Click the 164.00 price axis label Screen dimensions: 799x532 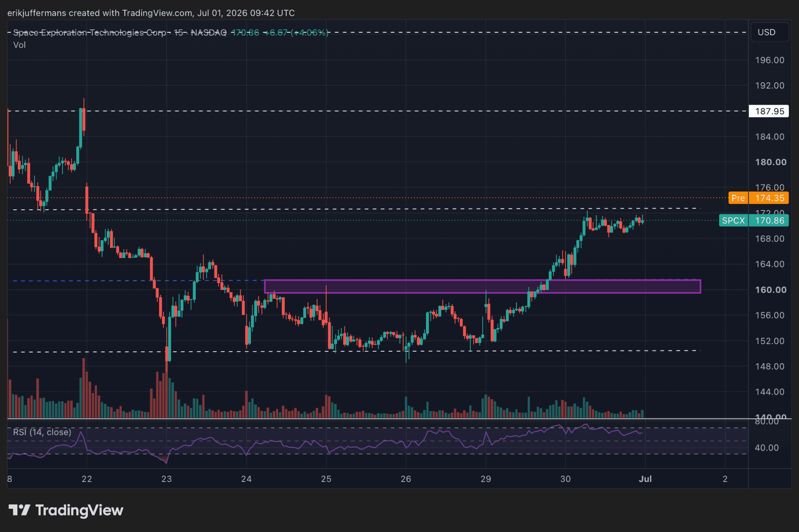(x=769, y=264)
